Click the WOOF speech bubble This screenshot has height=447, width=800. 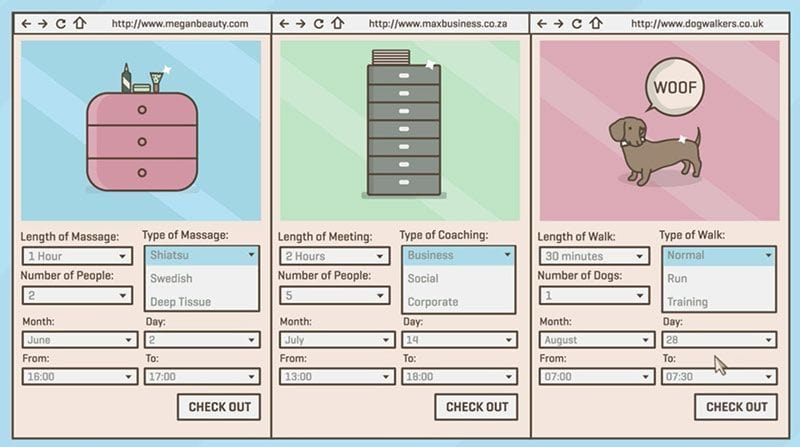(x=674, y=87)
